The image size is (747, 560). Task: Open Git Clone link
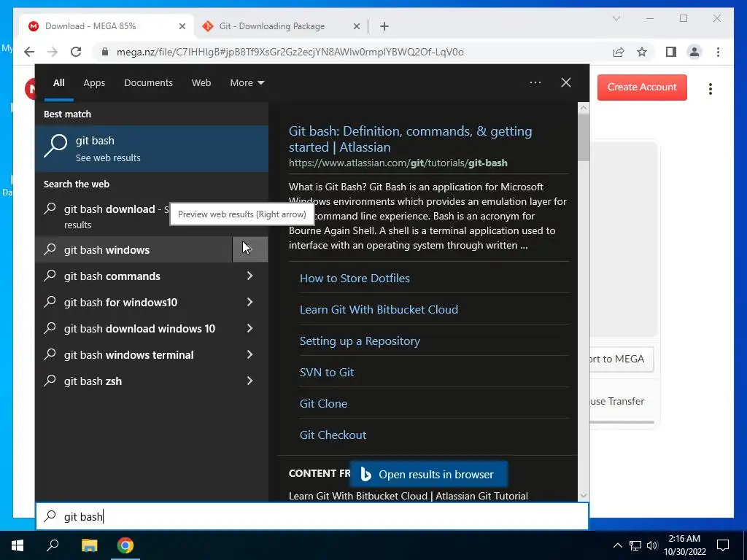pos(323,403)
